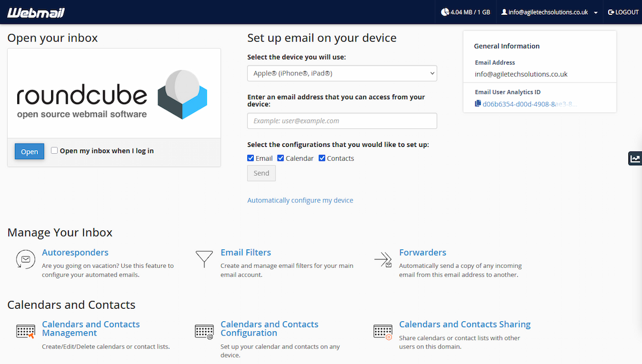642x364 pixels.
Task: Click the blue Open inbox button
Action: pos(30,151)
